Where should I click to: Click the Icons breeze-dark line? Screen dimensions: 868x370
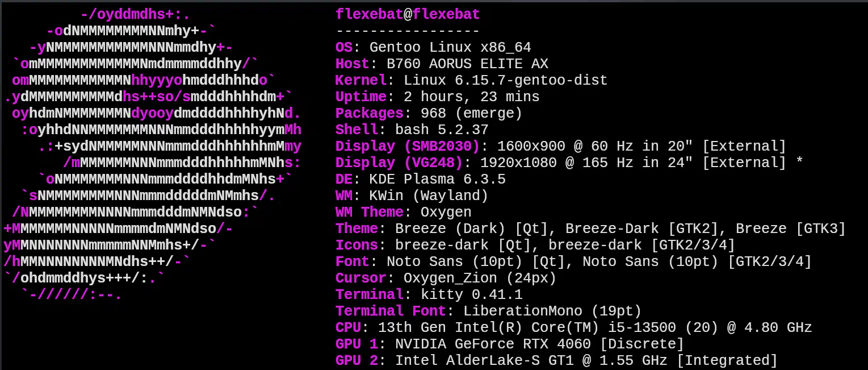coord(535,245)
